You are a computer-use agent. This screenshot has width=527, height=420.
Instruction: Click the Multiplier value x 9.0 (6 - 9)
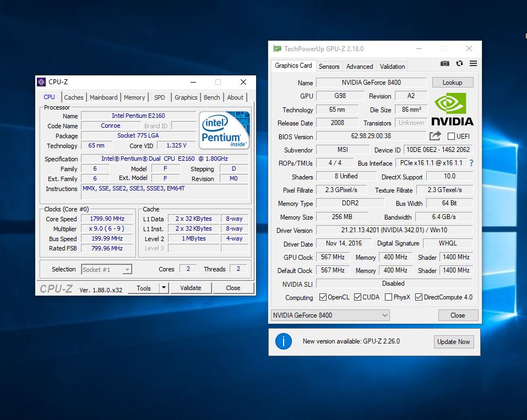pos(107,228)
